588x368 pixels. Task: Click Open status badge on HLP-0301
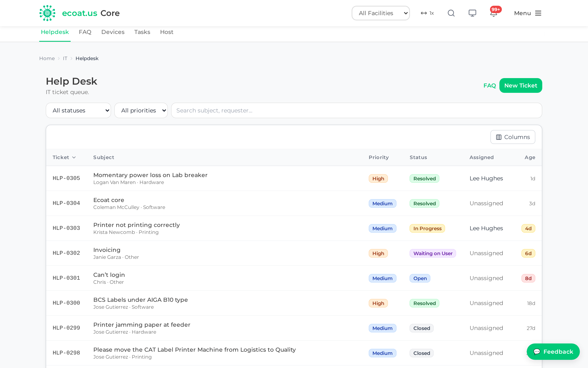coord(420,278)
